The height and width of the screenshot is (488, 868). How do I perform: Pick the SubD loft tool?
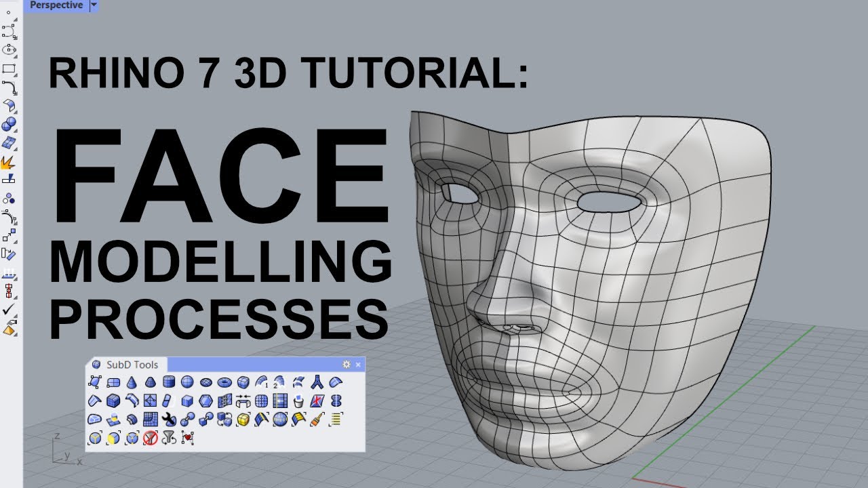click(298, 382)
